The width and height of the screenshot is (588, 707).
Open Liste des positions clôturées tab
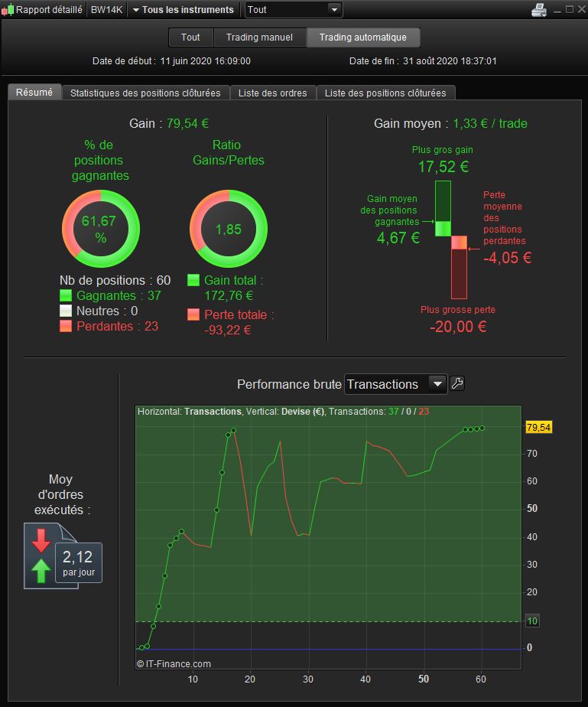tap(385, 93)
